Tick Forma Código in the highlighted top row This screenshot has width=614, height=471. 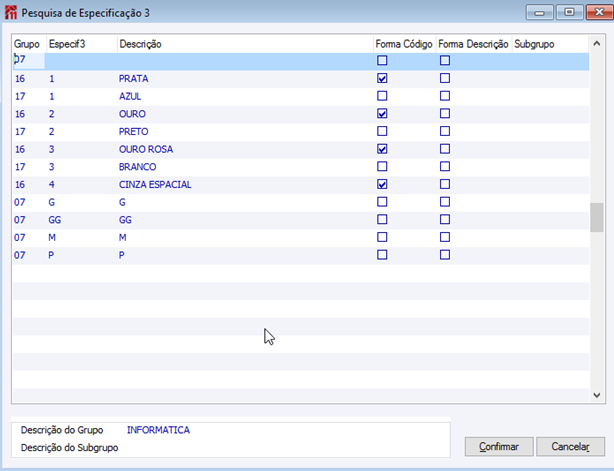pyautogui.click(x=382, y=60)
